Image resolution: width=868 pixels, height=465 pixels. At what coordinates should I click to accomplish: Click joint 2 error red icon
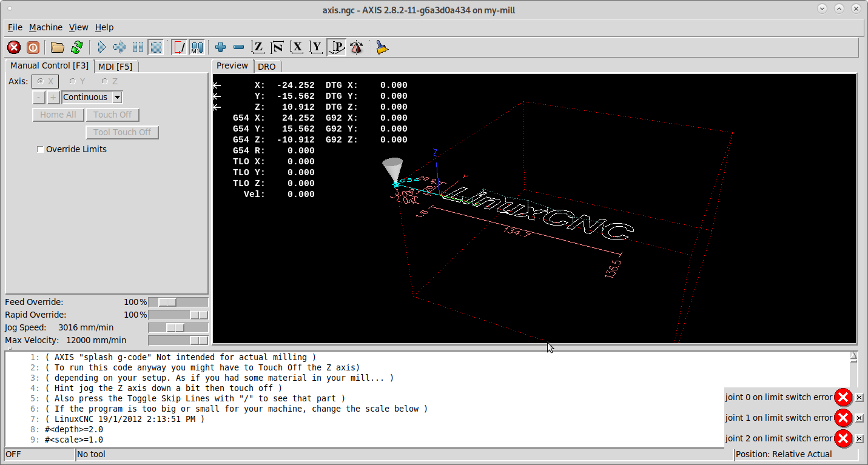[843, 438]
